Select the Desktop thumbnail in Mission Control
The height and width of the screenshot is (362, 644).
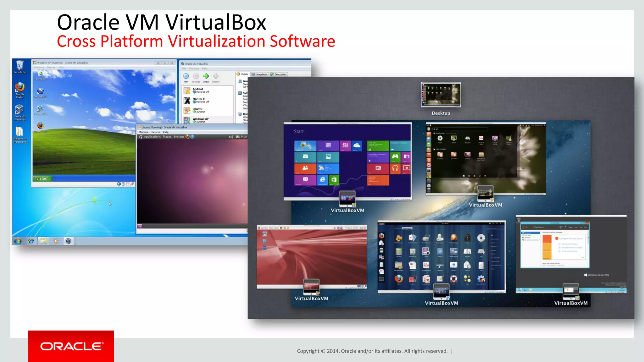pos(441,95)
